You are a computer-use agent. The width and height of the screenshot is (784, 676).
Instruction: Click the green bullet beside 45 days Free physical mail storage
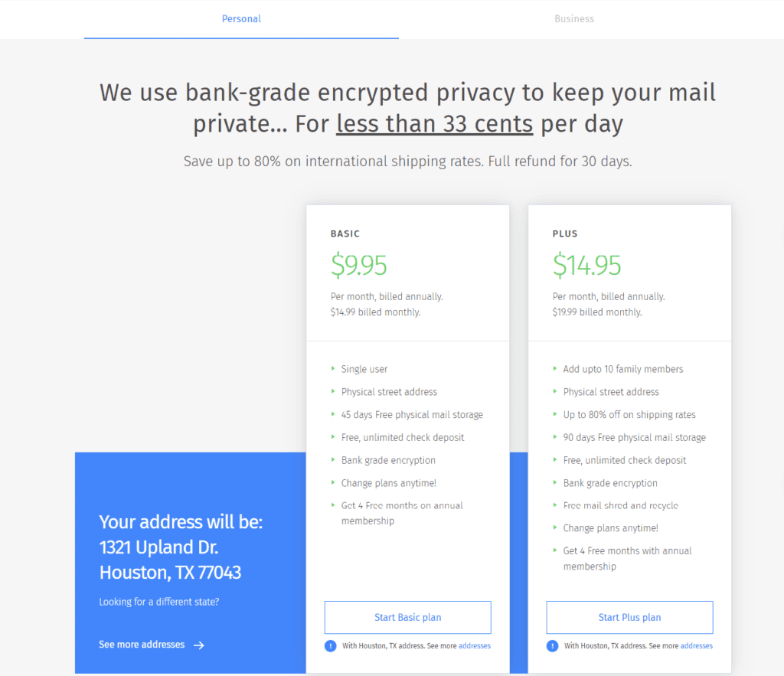tap(332, 414)
